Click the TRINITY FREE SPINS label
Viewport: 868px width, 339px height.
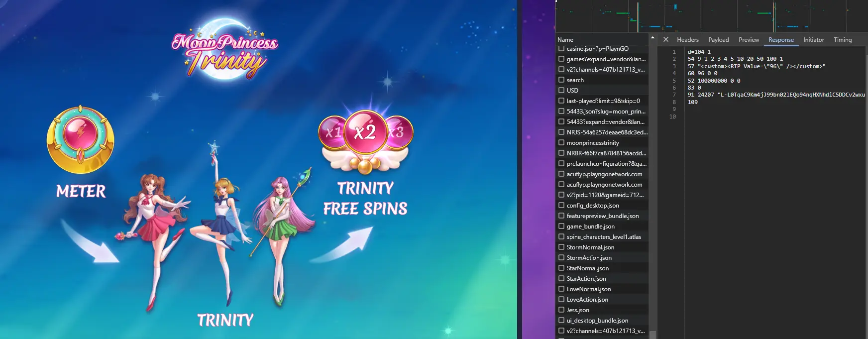[365, 198]
